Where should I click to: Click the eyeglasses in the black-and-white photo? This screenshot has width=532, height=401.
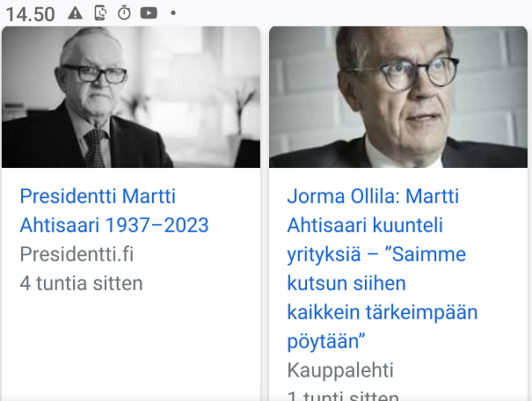tap(95, 74)
